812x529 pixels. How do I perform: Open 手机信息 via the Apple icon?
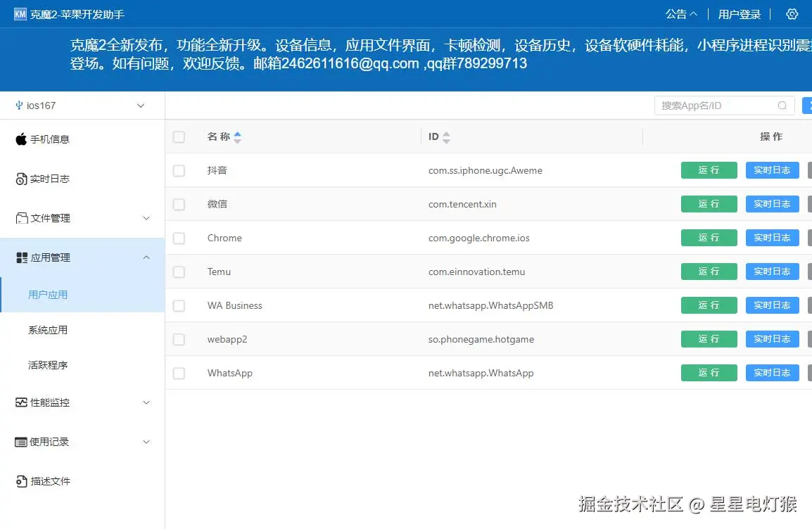point(20,139)
